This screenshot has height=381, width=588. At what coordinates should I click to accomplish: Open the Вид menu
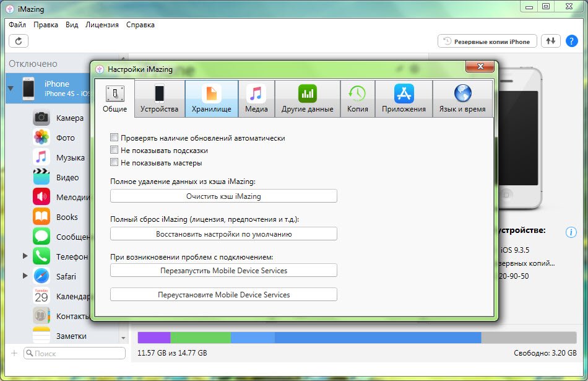72,25
